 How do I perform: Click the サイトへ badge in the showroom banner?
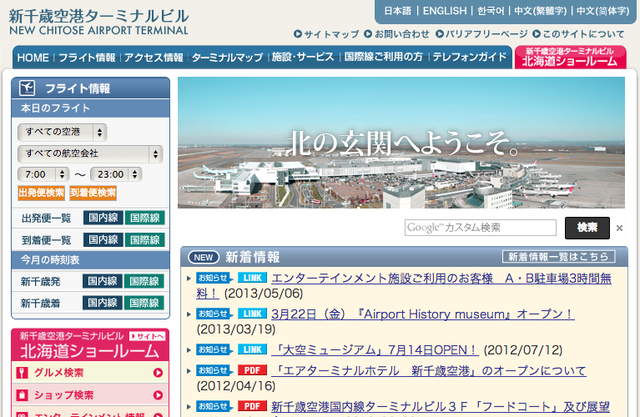pos(147,336)
